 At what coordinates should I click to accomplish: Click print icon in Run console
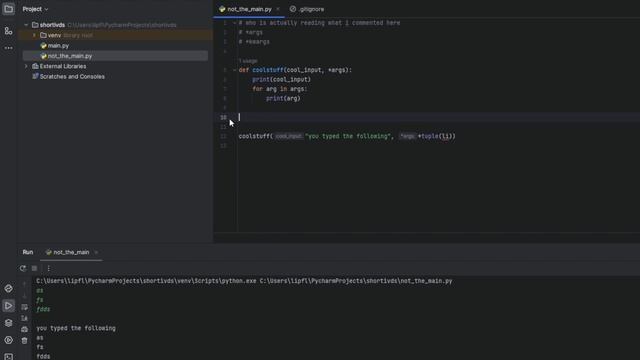(24, 329)
